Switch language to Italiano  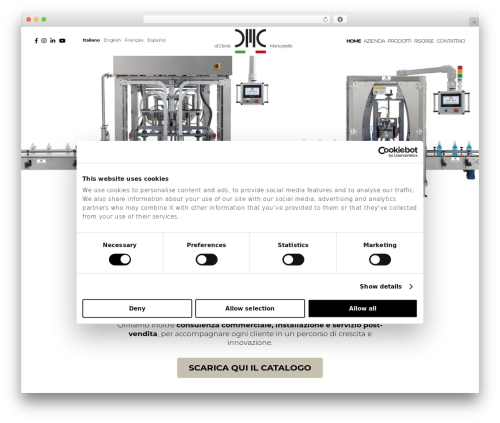(91, 40)
